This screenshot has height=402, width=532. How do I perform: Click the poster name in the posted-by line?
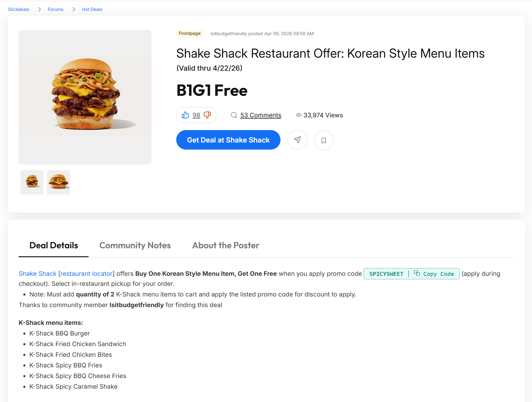click(228, 34)
